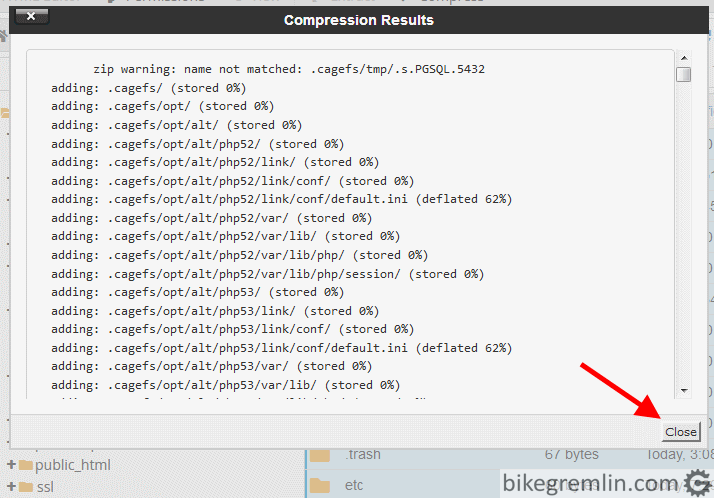
Task: Click the scrollbar up arrow in results
Action: (x=683, y=58)
